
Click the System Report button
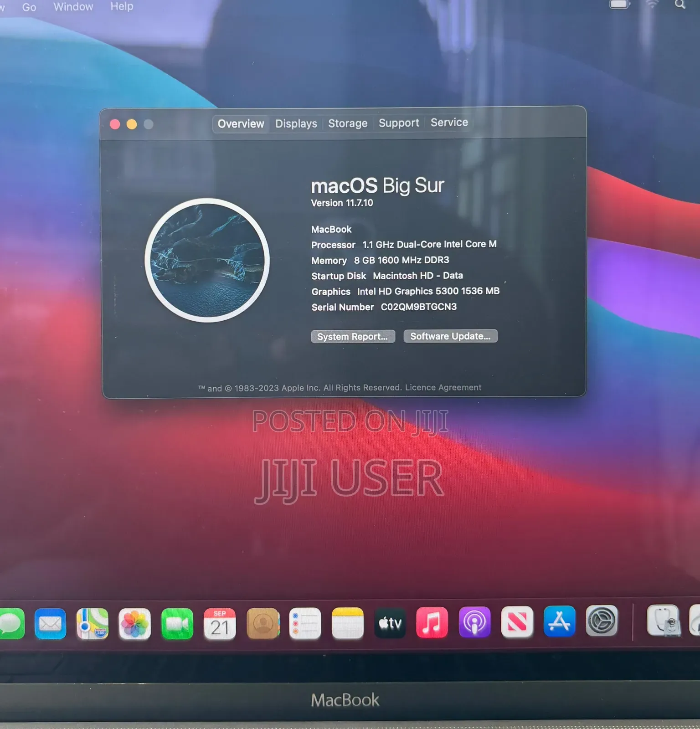click(x=353, y=337)
